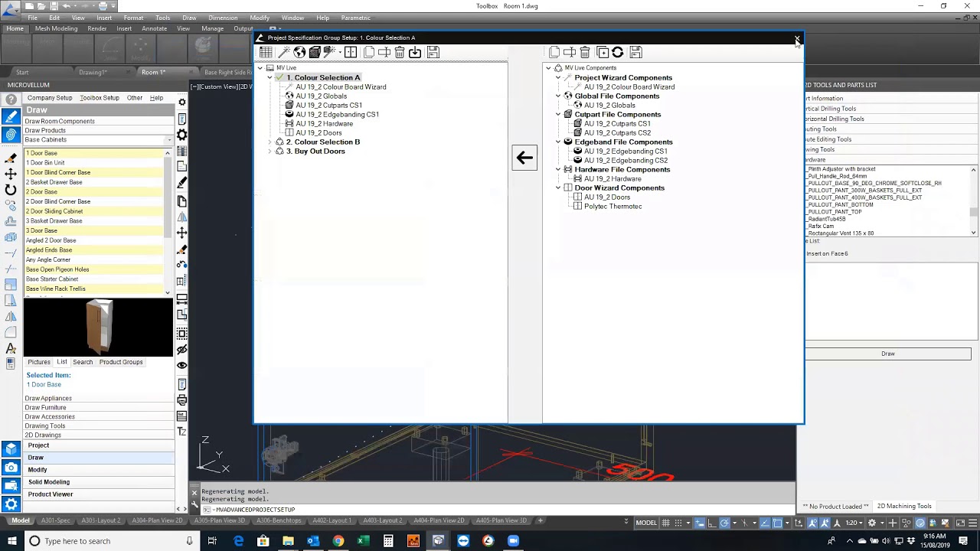
Task: Expand 3. Buy Out Doors tree node
Action: (x=270, y=151)
